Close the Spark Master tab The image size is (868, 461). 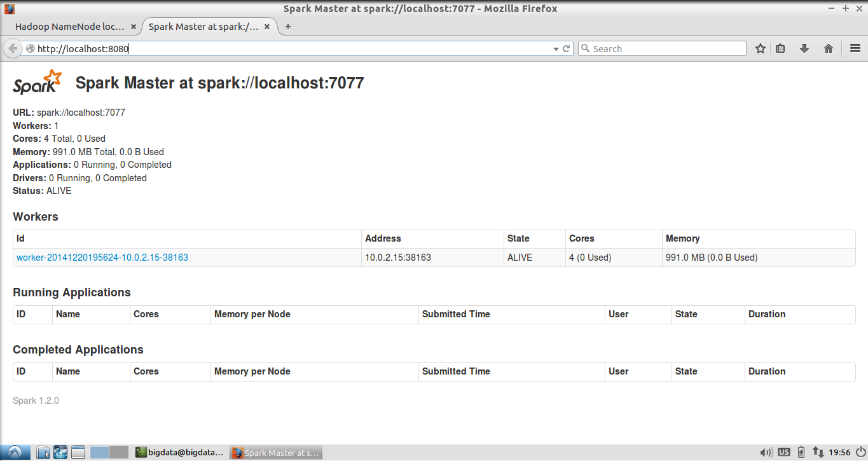coord(267,27)
